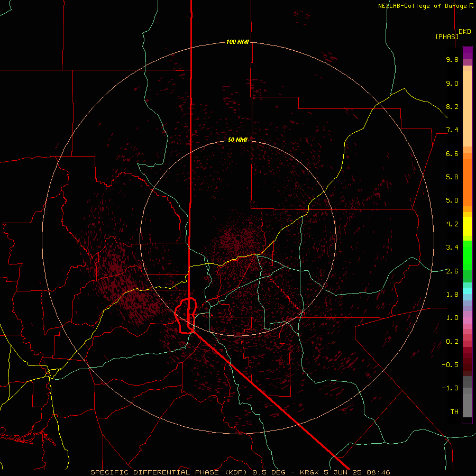Click the 100 NMI range ring label
This screenshot has width=476, height=476.
pyautogui.click(x=237, y=42)
